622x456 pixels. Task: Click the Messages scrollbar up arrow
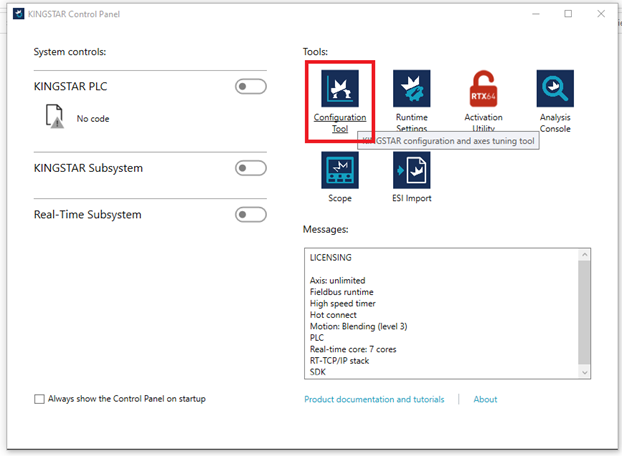[x=585, y=255]
